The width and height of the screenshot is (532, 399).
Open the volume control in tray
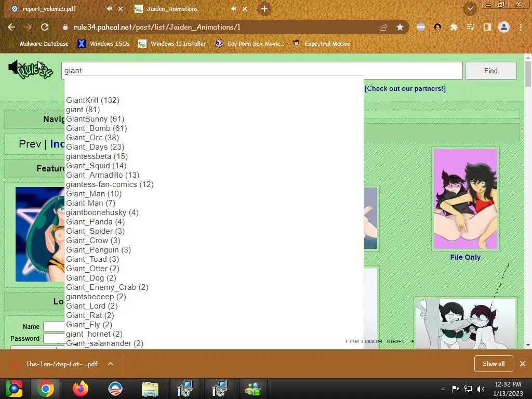click(x=480, y=389)
